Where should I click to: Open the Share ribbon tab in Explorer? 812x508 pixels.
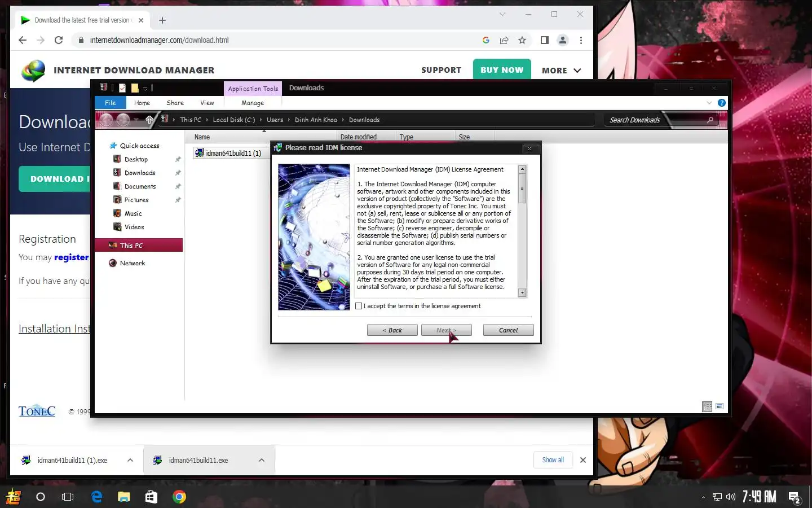coord(175,103)
